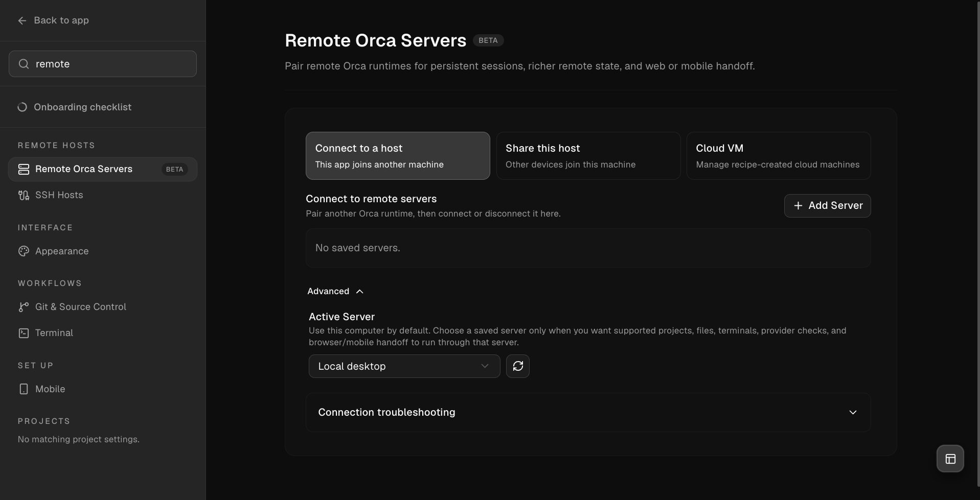Screen dimensions: 980x500
Task: Click the Active Server heading
Action: pyautogui.click(x=341, y=317)
